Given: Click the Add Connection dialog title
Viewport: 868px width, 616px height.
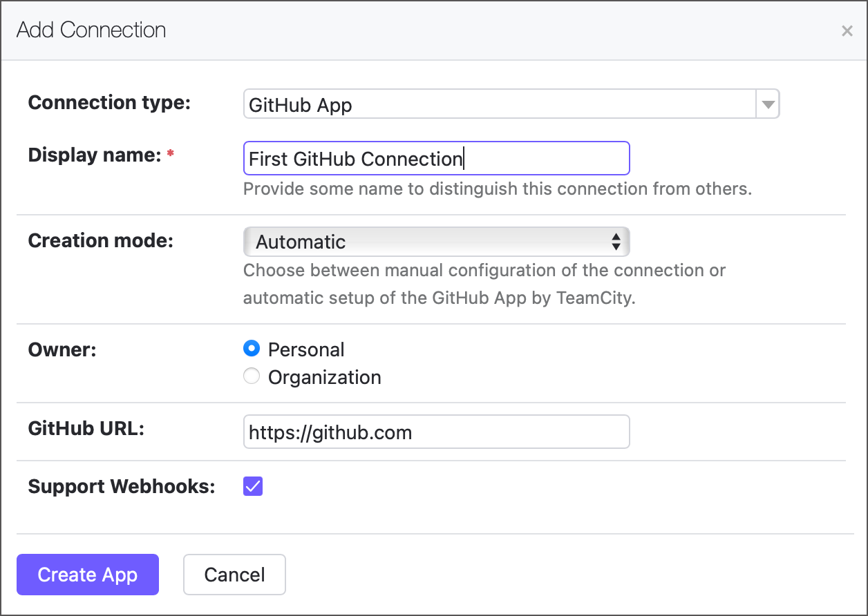Looking at the screenshot, I should [91, 30].
